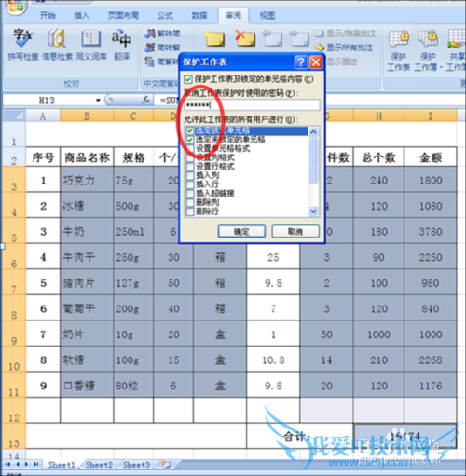Open the 同义词库 thesaurus
The width and height of the screenshot is (466, 476).
pos(90,38)
